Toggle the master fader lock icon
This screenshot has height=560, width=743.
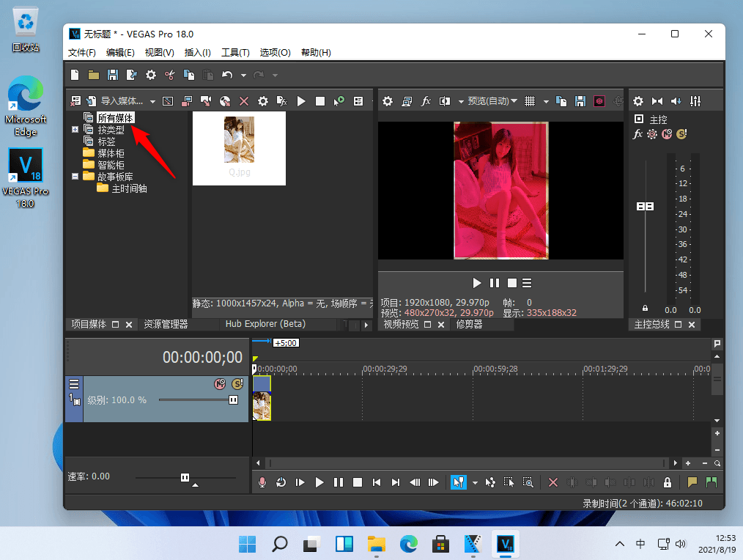(x=645, y=308)
